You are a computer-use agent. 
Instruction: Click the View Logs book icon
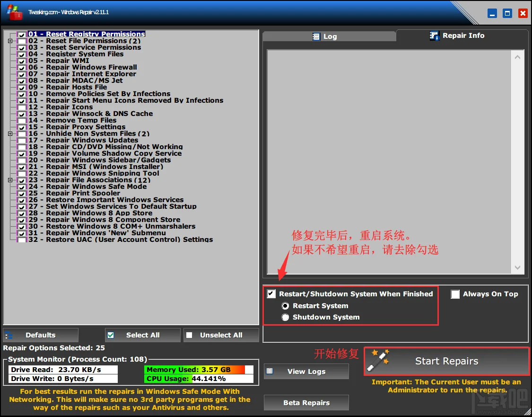pos(270,371)
